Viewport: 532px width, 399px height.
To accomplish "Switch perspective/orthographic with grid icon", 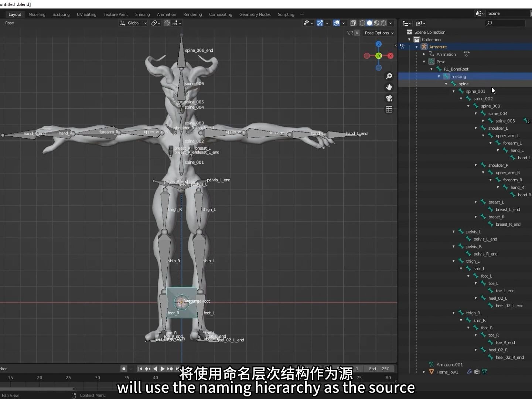I will click(x=389, y=109).
